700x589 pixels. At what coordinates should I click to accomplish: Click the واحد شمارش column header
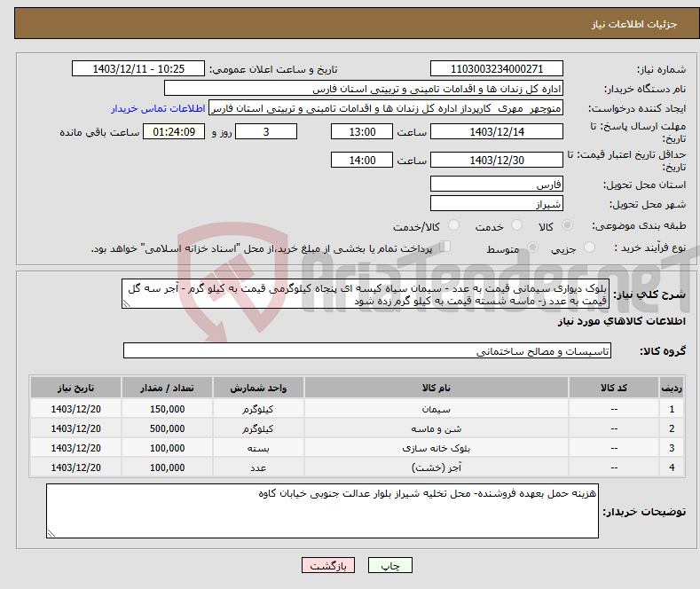(258, 388)
